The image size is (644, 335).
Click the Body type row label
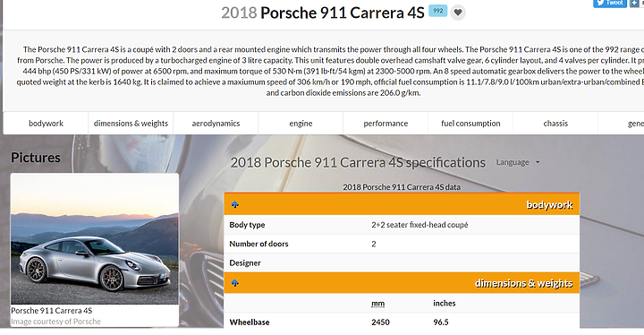point(247,225)
